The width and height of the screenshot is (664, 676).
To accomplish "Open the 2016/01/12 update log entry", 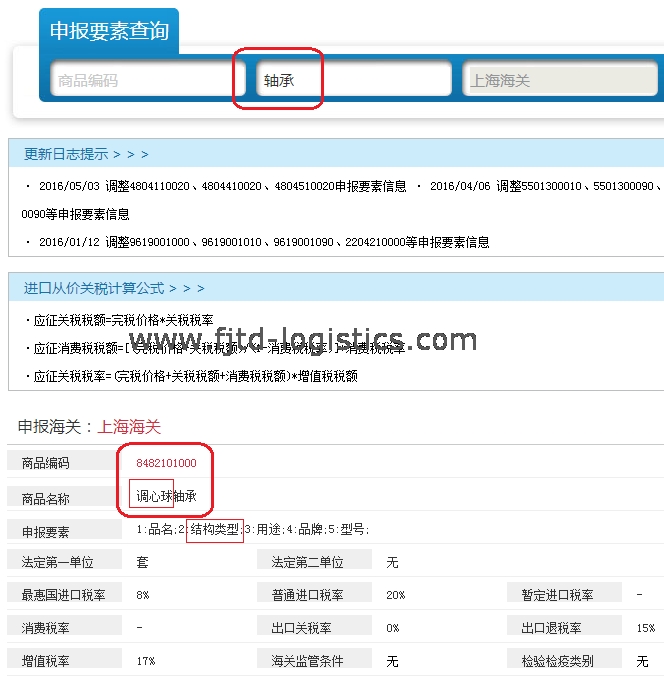I will tap(262, 242).
